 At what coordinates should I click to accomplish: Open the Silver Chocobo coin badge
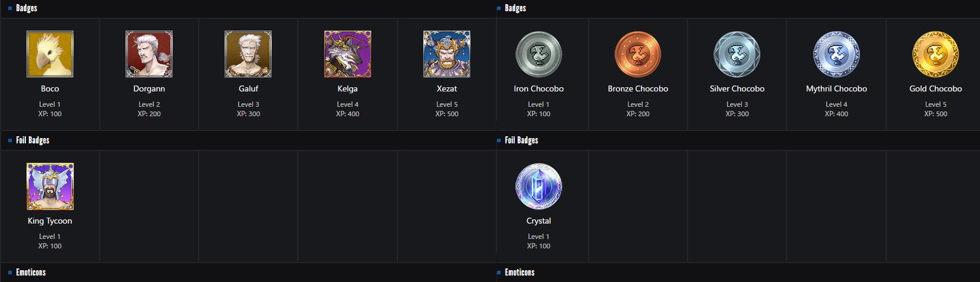pyautogui.click(x=736, y=54)
